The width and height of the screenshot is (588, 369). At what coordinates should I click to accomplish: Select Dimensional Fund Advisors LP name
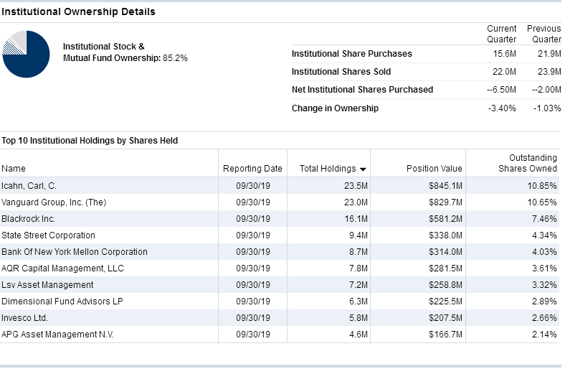click(x=62, y=302)
